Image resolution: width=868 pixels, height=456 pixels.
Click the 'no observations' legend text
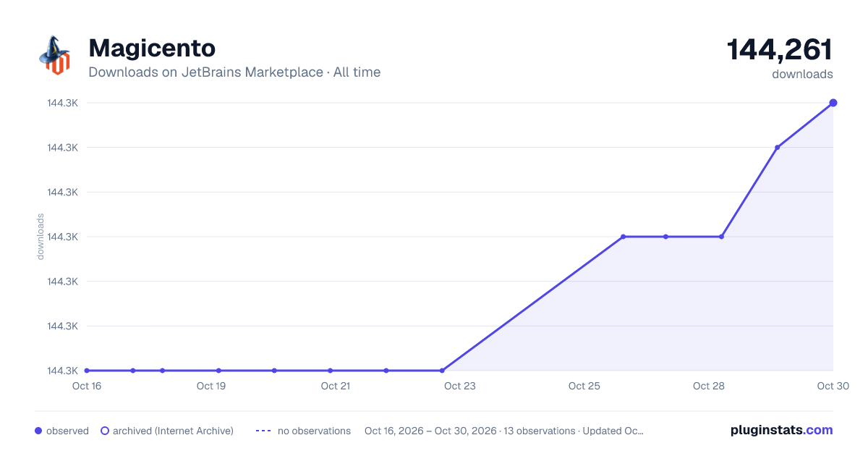(x=314, y=431)
